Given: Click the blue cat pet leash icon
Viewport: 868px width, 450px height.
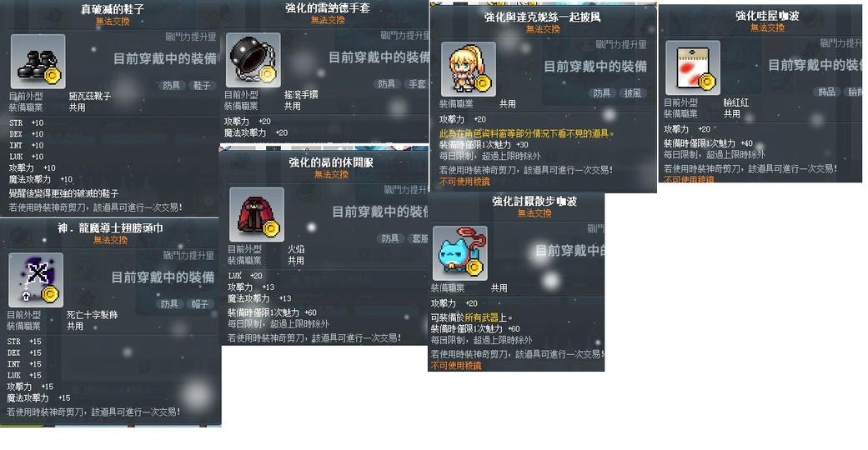Looking at the screenshot, I should tap(459, 253).
